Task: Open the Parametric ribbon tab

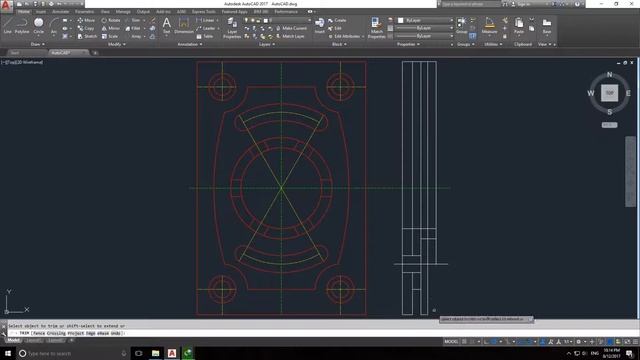Action: tap(84, 12)
